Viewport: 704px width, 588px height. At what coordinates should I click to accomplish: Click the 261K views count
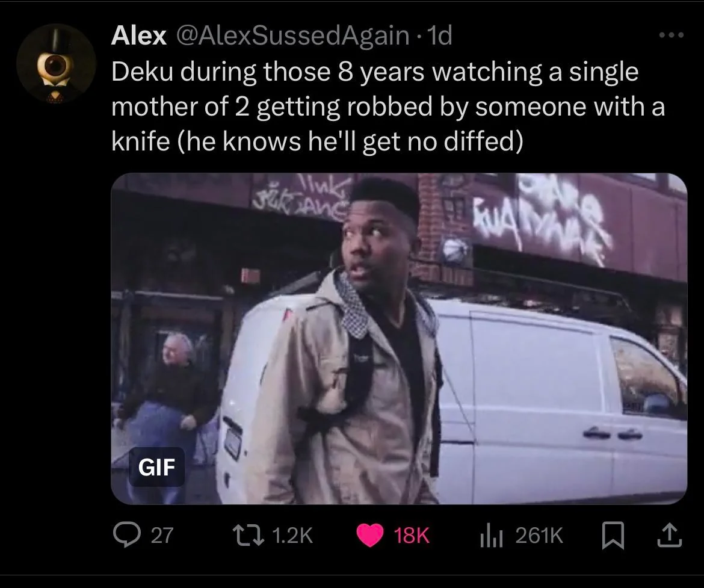pyautogui.click(x=539, y=536)
